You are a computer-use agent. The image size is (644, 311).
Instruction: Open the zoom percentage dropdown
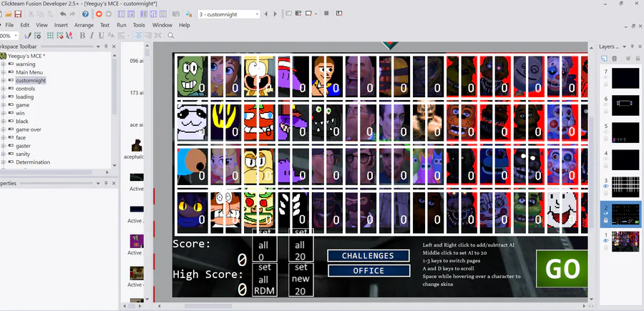click(x=15, y=36)
